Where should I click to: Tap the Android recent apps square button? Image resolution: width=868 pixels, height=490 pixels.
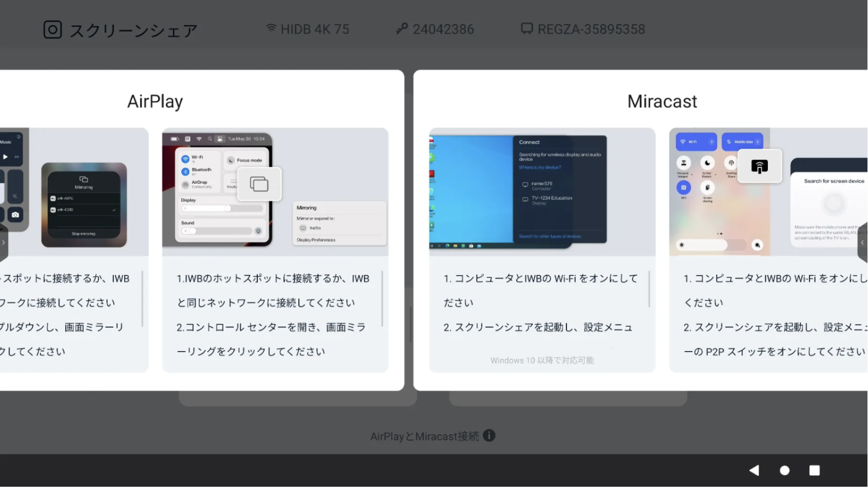tap(814, 470)
